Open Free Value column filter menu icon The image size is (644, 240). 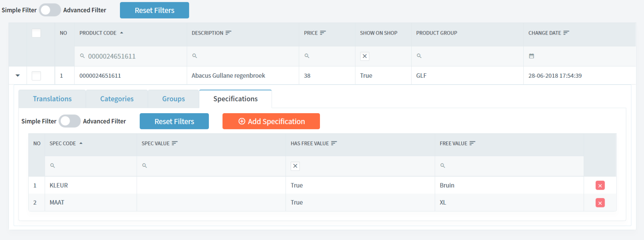(x=472, y=143)
